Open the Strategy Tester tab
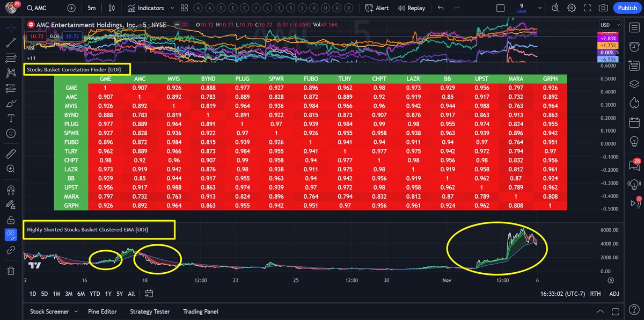The height and width of the screenshot is (320, 644). click(150, 311)
